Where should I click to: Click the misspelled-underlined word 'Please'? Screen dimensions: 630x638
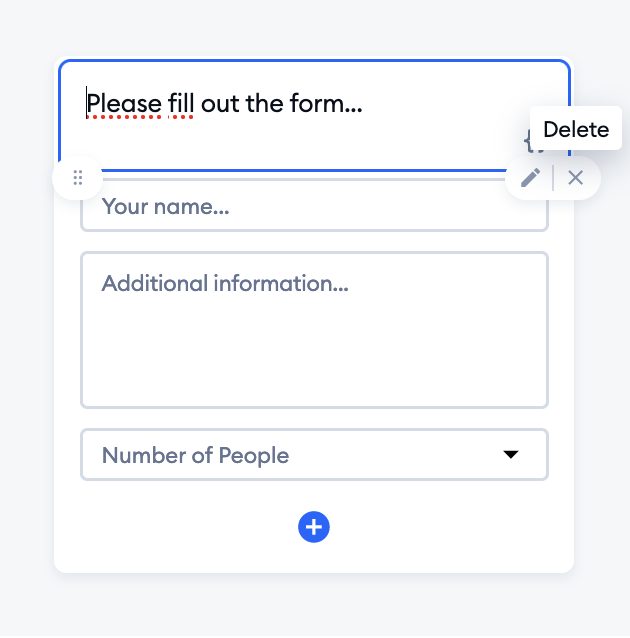coord(124,104)
